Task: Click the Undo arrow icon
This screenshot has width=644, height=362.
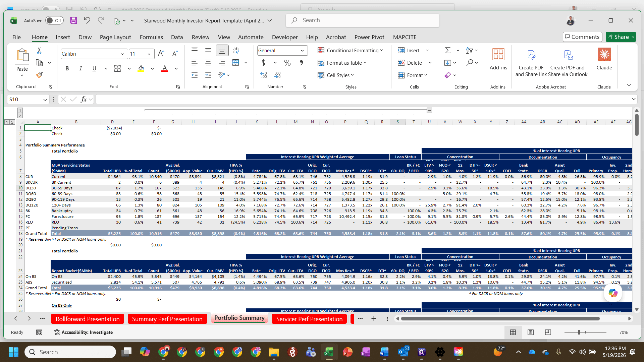Action: tap(87, 20)
